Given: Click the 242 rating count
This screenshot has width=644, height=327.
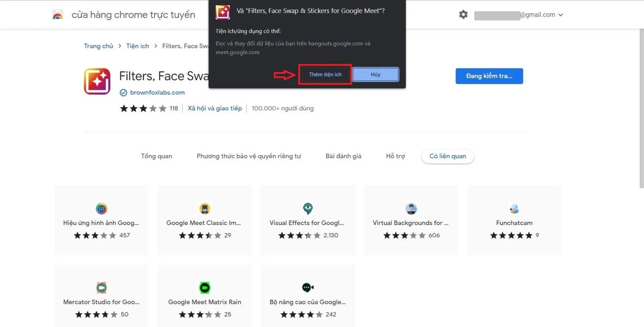Looking at the screenshot, I should point(331,315).
